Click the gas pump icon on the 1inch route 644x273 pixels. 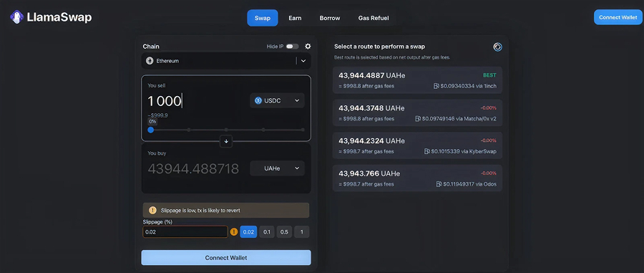[x=436, y=86]
